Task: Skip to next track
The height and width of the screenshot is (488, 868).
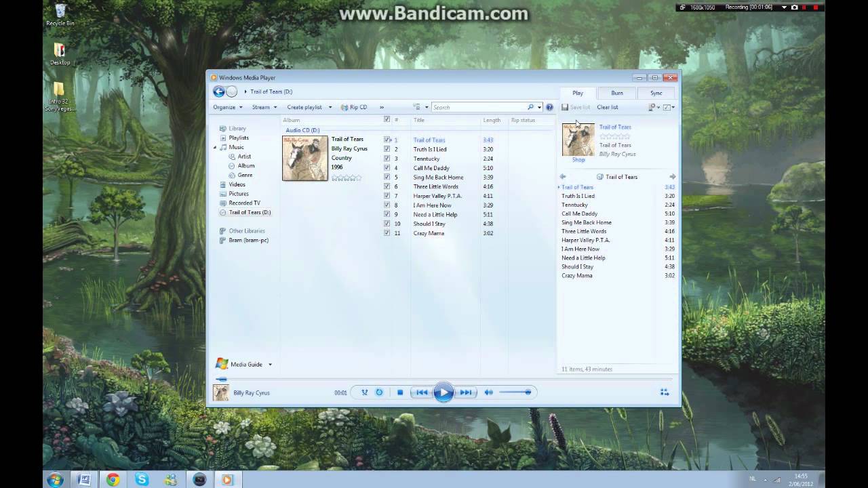Action: point(466,392)
